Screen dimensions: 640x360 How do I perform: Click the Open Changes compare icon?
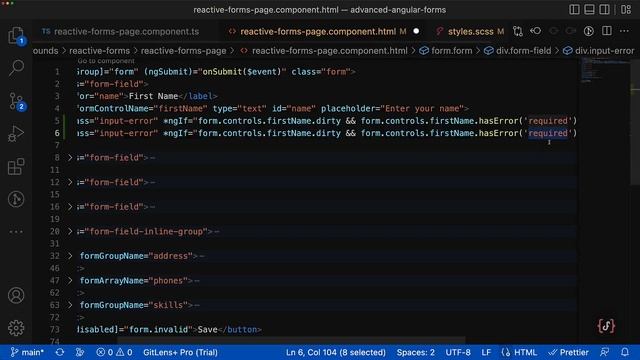[518, 31]
